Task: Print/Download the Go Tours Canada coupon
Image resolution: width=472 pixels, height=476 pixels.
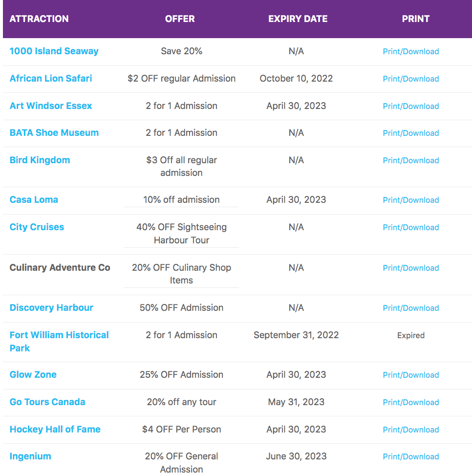Action: 411,402
